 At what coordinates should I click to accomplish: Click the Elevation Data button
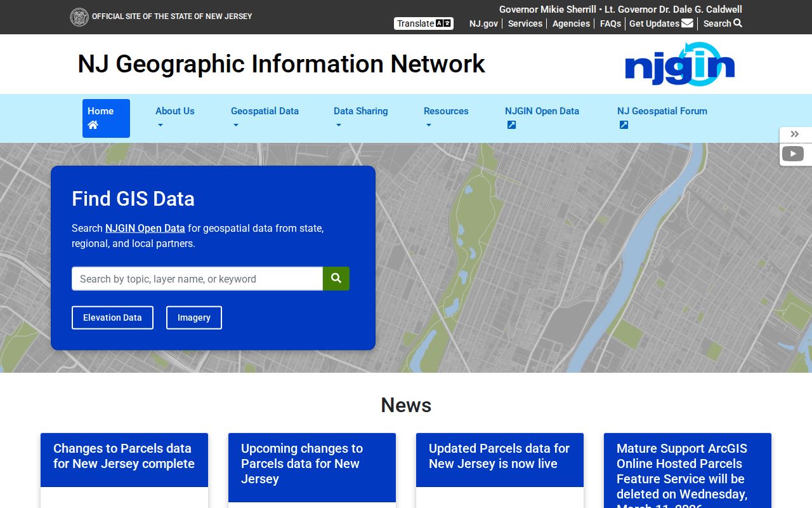point(112,317)
